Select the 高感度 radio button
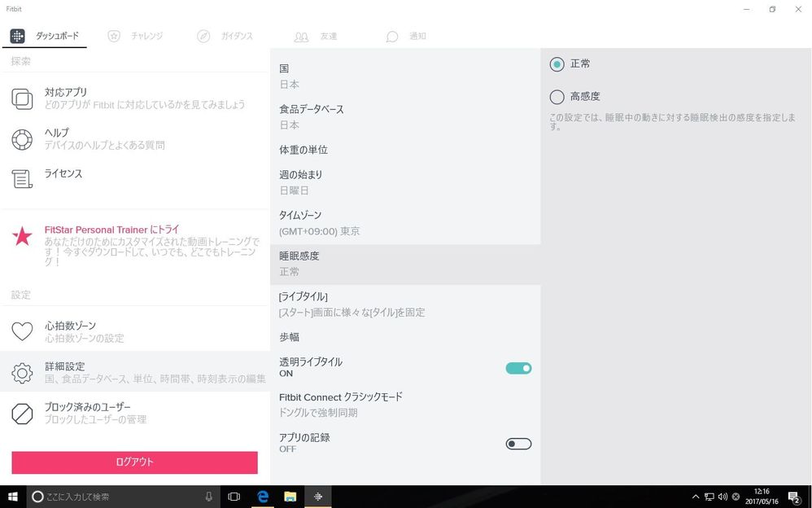 click(x=557, y=97)
